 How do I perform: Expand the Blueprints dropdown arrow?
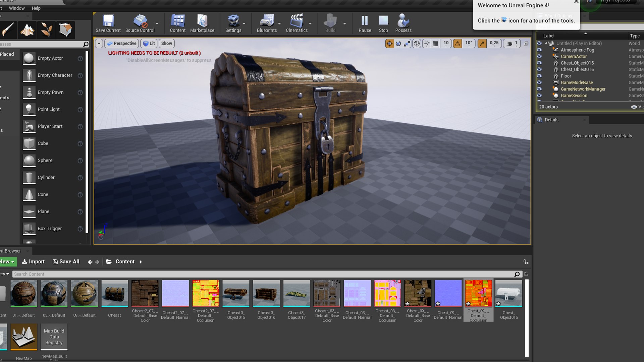point(279,23)
